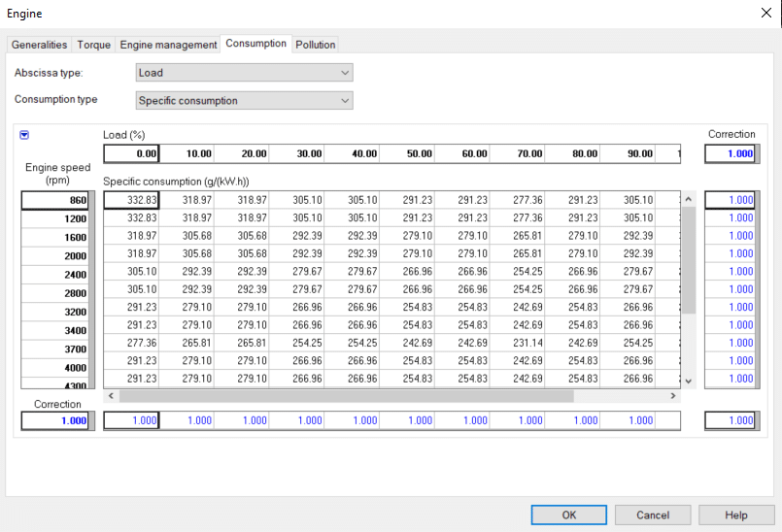Select the 90.00 load header cell

click(628, 153)
